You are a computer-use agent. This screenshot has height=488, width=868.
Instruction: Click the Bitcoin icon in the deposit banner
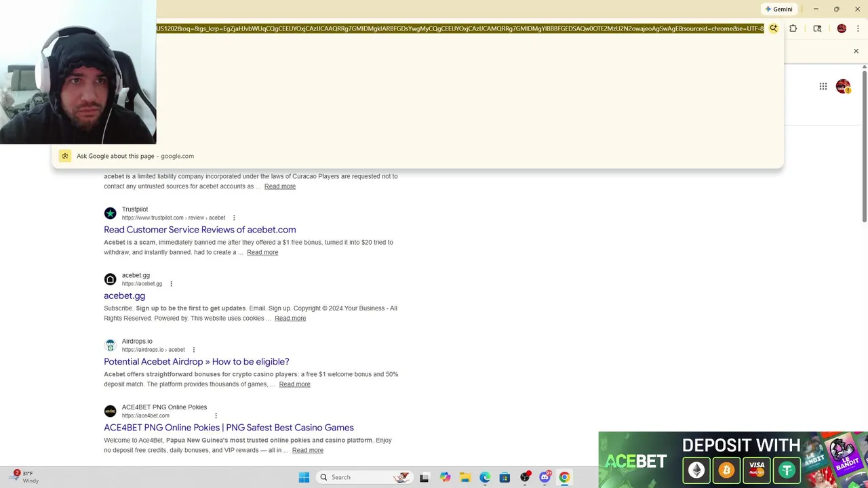(x=726, y=470)
